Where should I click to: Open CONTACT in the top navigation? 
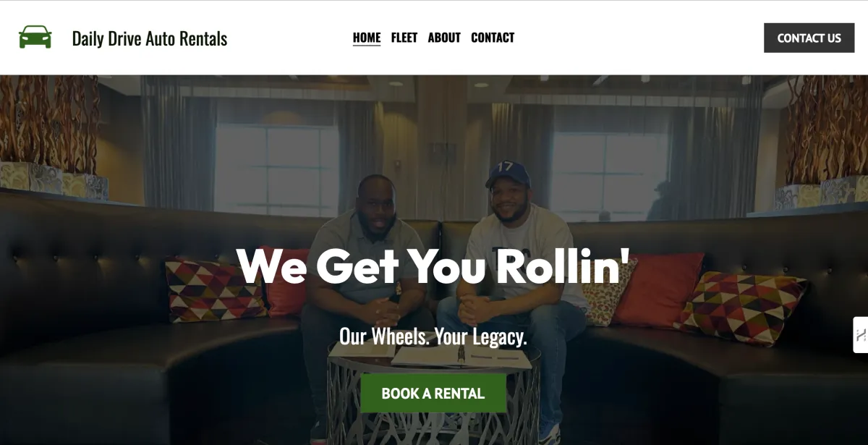click(x=493, y=38)
